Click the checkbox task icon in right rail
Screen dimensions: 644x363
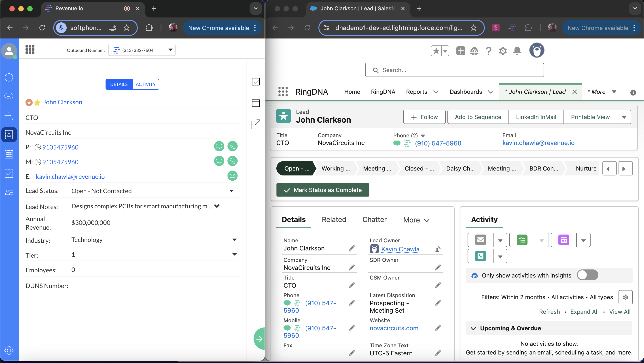pyautogui.click(x=256, y=81)
